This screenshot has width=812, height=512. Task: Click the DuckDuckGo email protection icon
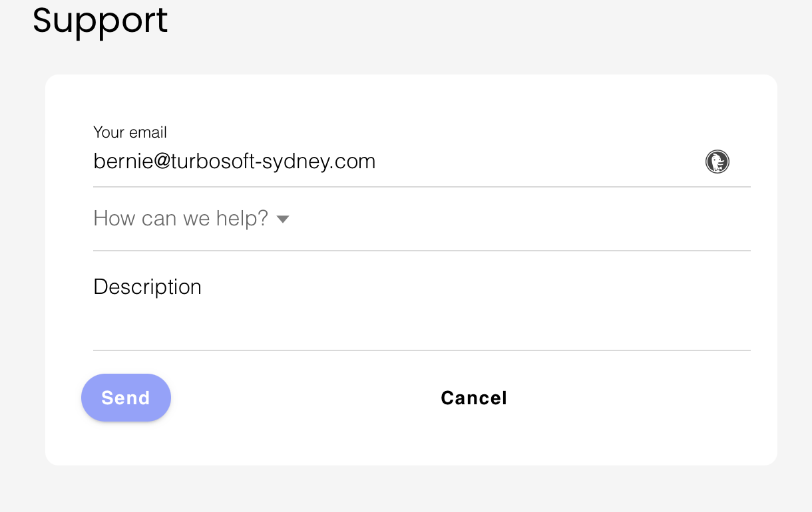(717, 162)
